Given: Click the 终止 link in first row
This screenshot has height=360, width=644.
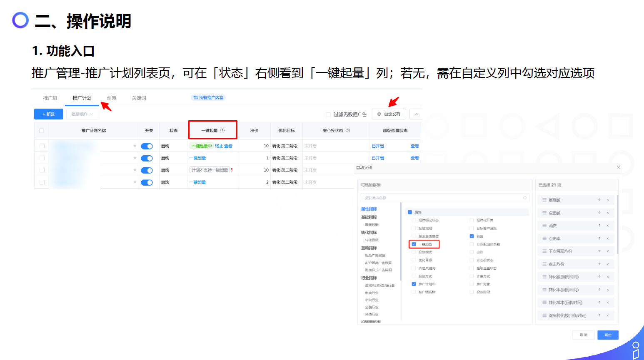Looking at the screenshot, I should pyautogui.click(x=219, y=146).
